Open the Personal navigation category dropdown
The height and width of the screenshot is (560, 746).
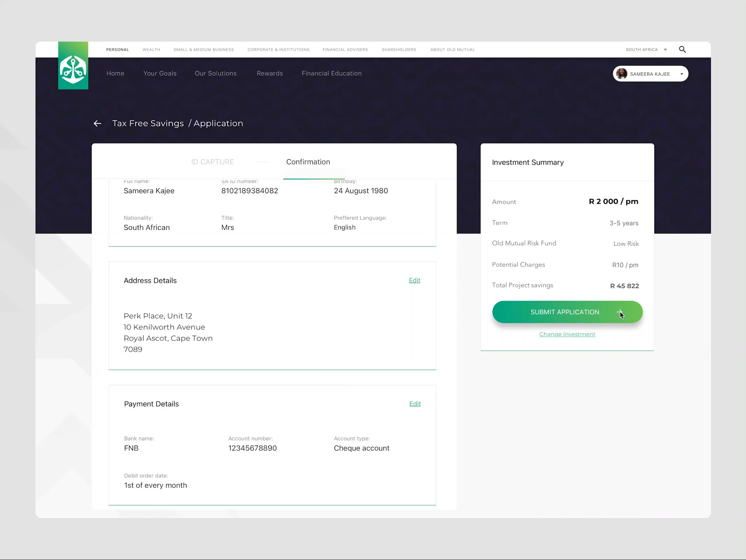[x=118, y=49]
